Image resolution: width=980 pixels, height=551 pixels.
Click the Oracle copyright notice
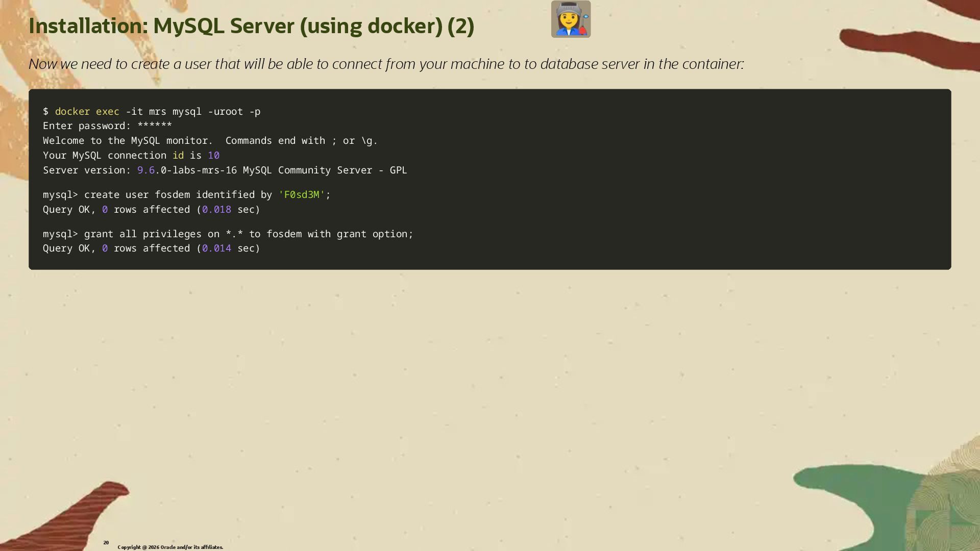(170, 547)
